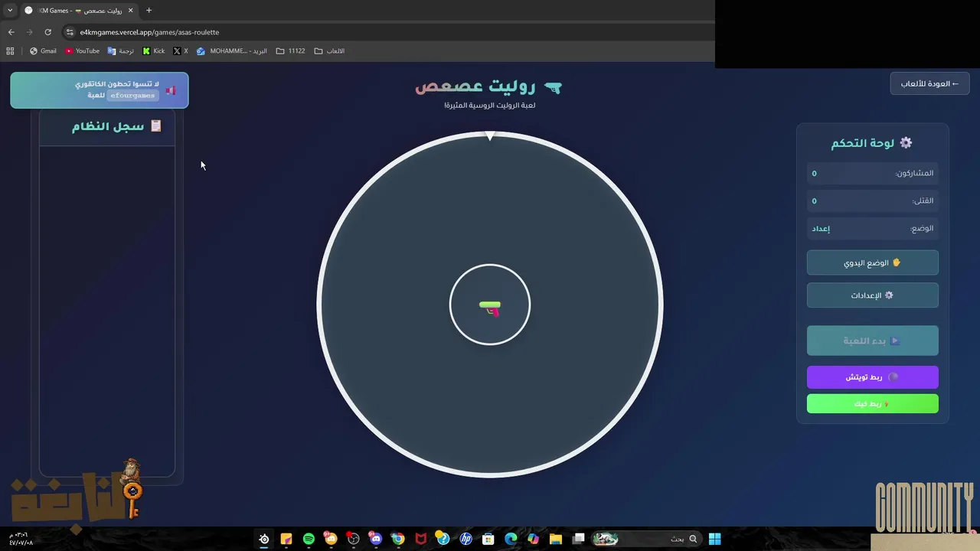Open the X bookmark

point(181,51)
